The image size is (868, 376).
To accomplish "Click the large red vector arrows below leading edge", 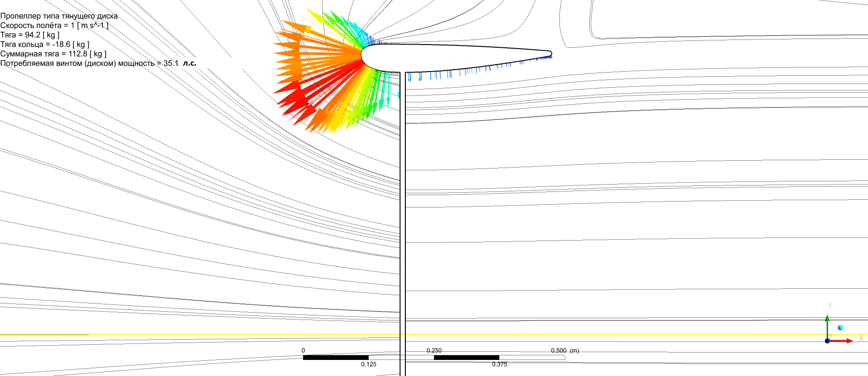I will coord(303,96).
